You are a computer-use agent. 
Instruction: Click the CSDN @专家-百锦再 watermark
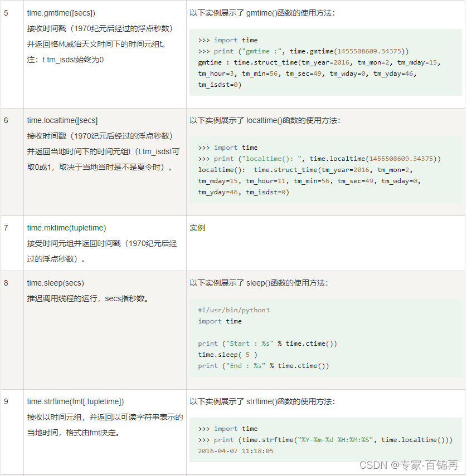(410, 465)
